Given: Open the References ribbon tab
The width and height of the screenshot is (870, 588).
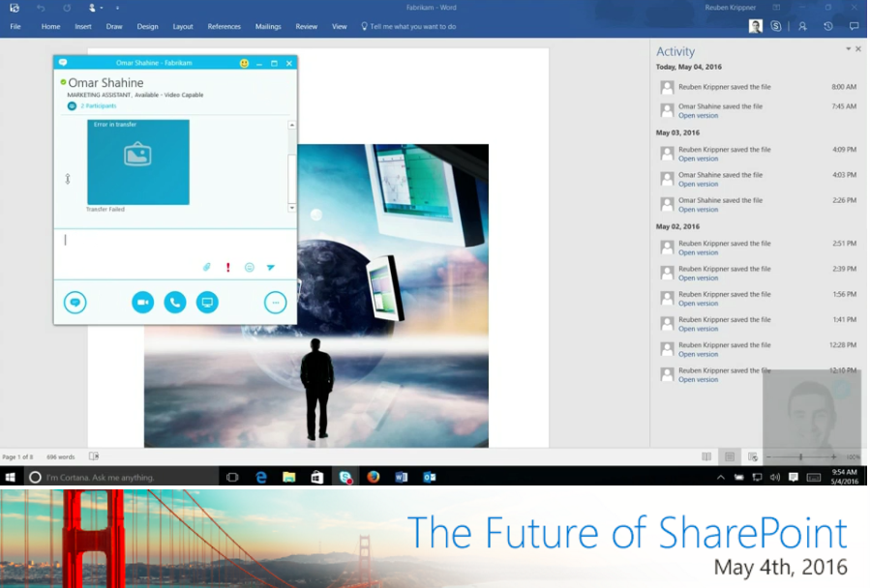Looking at the screenshot, I should click(x=224, y=26).
